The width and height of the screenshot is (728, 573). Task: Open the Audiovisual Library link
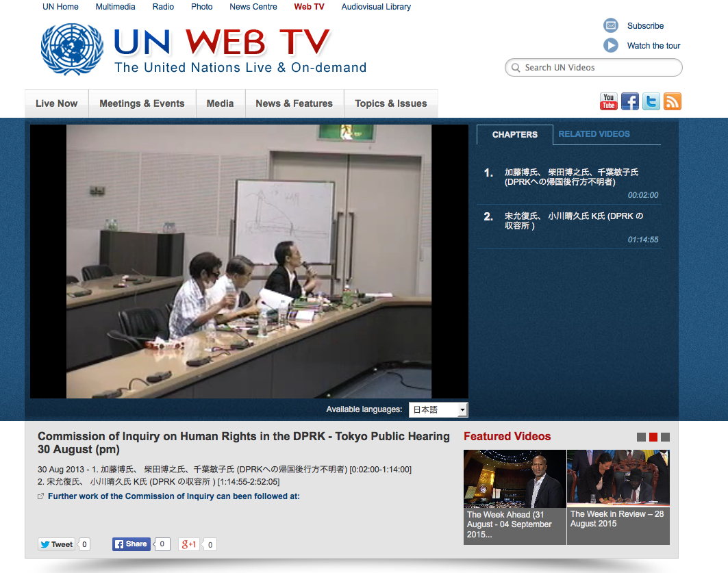376,7
